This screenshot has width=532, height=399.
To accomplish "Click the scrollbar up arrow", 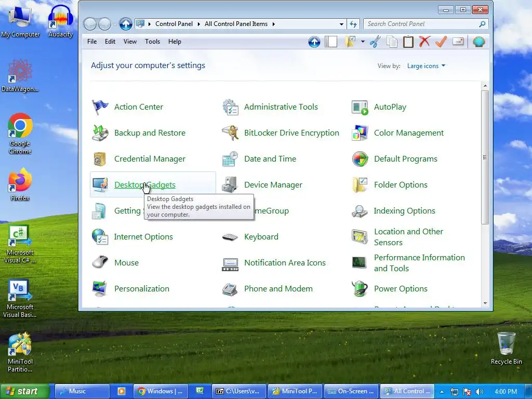I will click(485, 86).
